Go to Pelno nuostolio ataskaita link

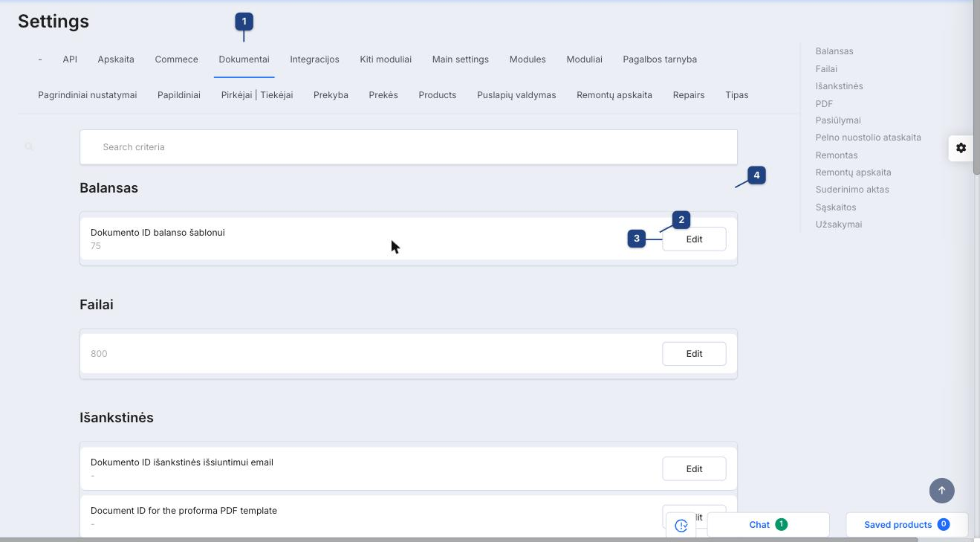click(868, 138)
